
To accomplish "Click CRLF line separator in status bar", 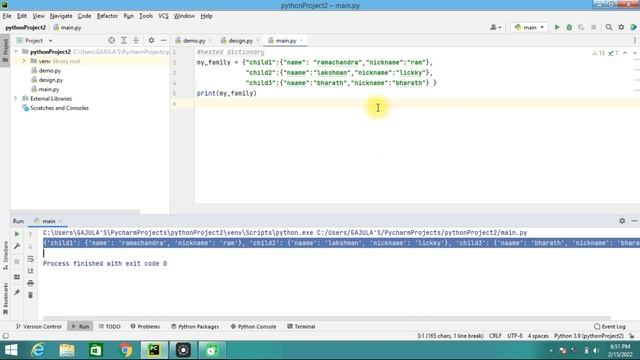I will [495, 336].
